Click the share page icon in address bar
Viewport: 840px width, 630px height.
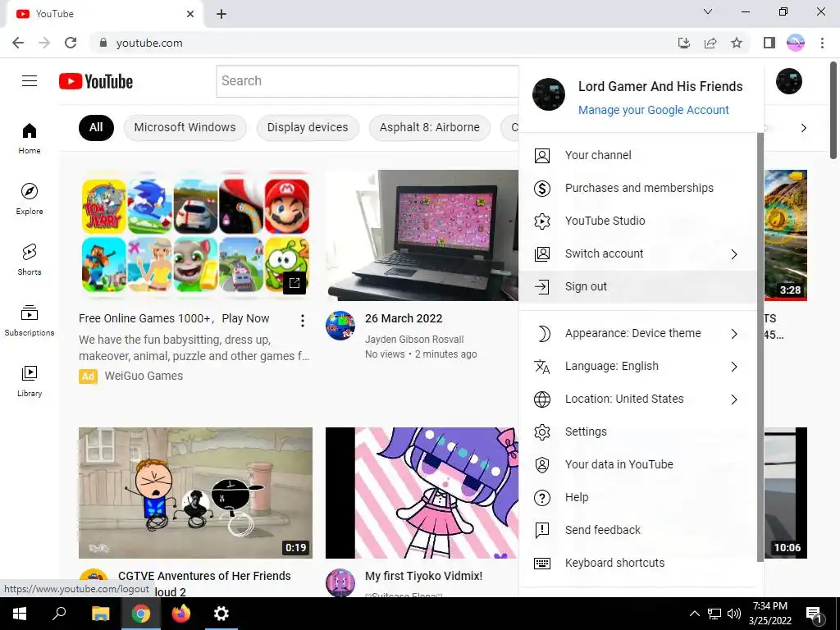click(710, 43)
